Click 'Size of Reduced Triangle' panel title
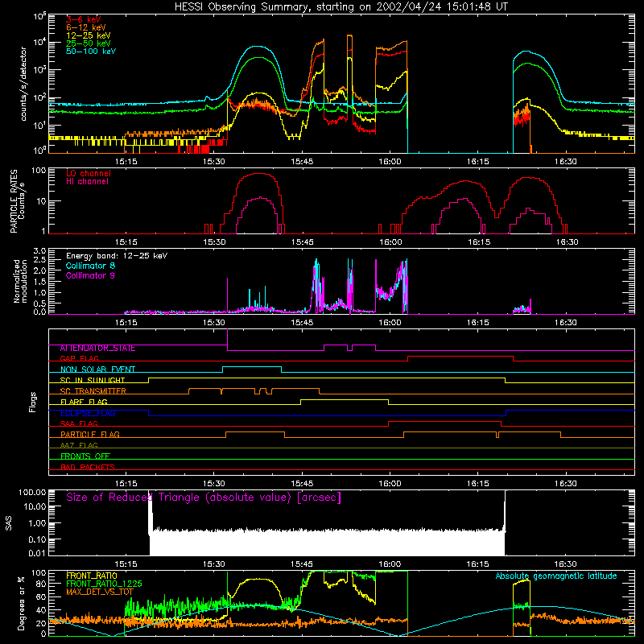The height and width of the screenshot is (644, 644). coord(204,497)
